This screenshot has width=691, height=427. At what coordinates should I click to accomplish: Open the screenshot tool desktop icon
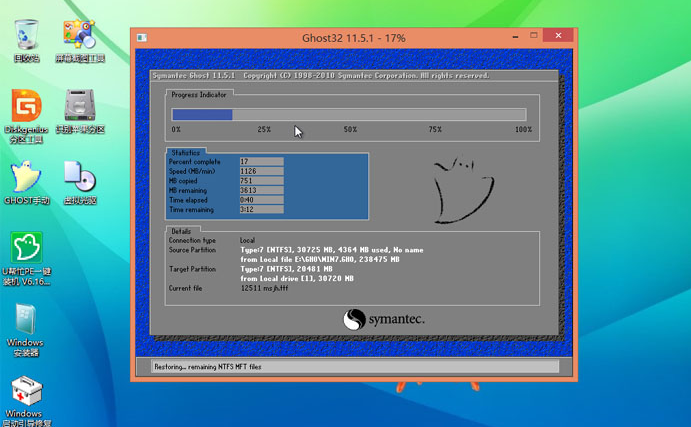80,41
